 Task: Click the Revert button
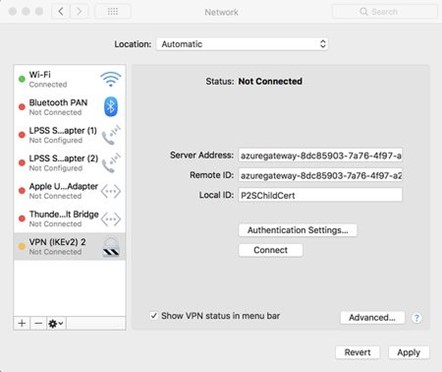pyautogui.click(x=357, y=352)
